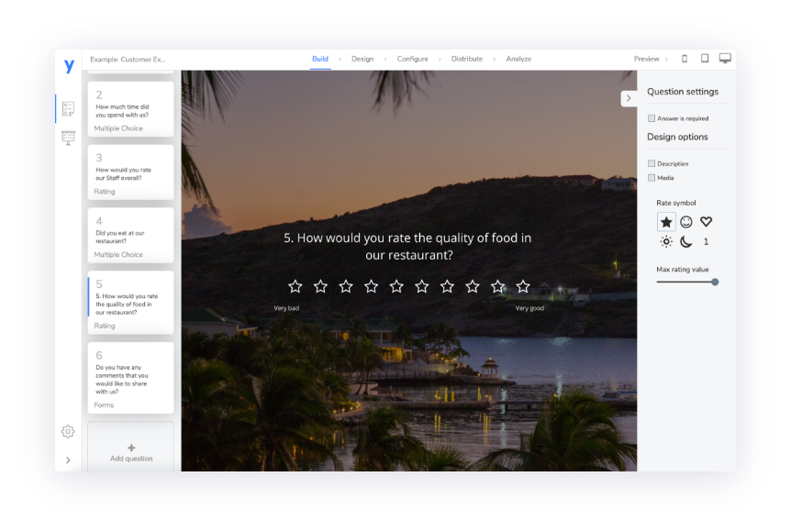Enable the 'Answer is required' checkbox
The image size is (791, 532).
pyautogui.click(x=652, y=118)
